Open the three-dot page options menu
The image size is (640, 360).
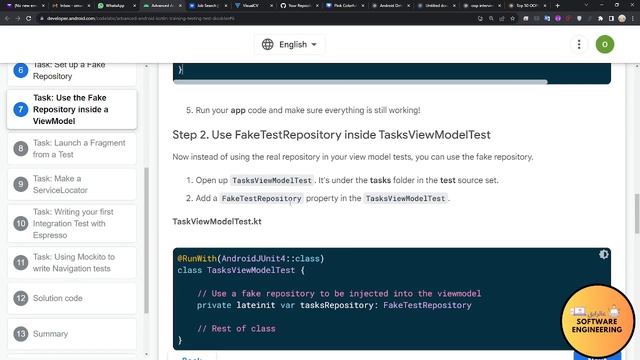(579, 44)
